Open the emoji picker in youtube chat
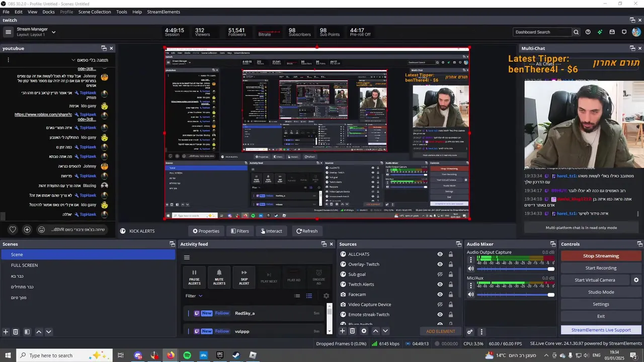Screen dimensions: 644x362 click(42, 230)
